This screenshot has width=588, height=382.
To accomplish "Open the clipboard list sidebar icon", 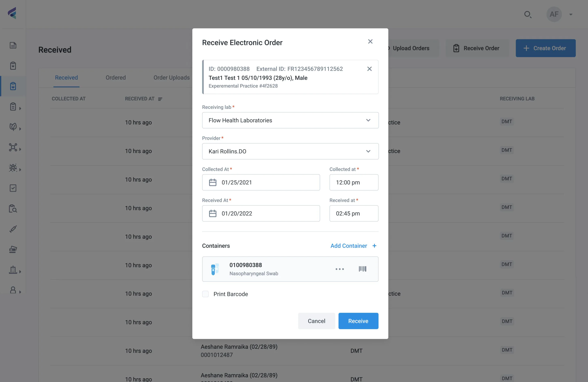I will (x=13, y=107).
